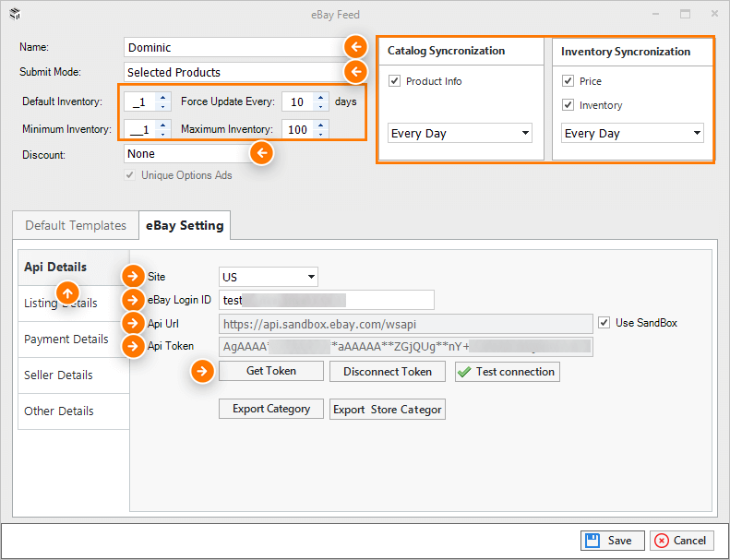The height and width of the screenshot is (560, 730).
Task: Click the eBay Feed window title
Action: tap(335, 15)
